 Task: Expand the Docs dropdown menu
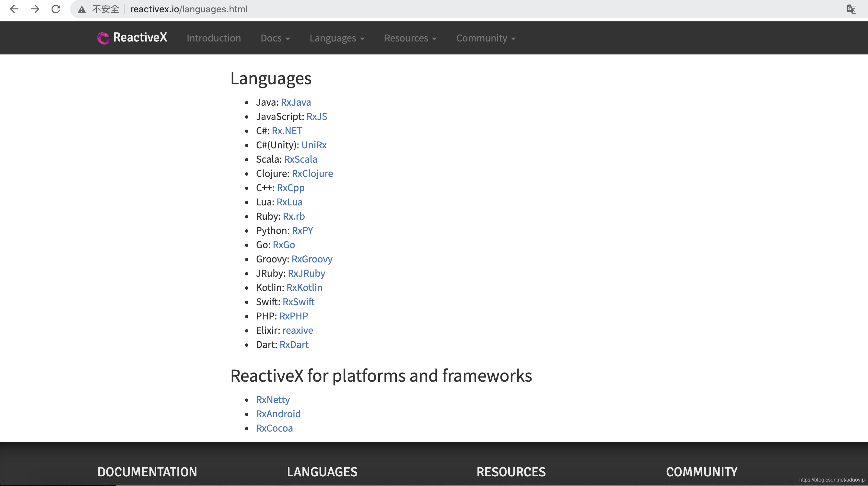point(275,38)
